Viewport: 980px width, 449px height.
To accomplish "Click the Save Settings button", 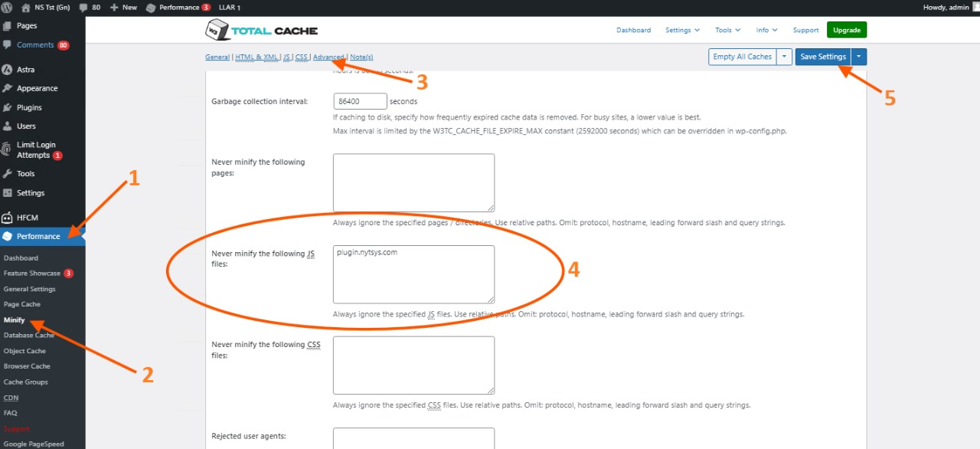I will coord(823,57).
